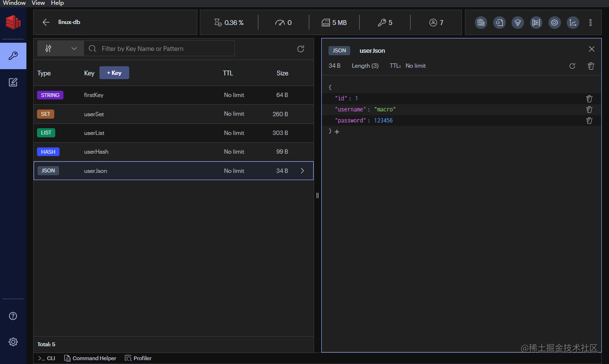Click the HASH type badge
The image size is (609, 364).
pos(48,152)
